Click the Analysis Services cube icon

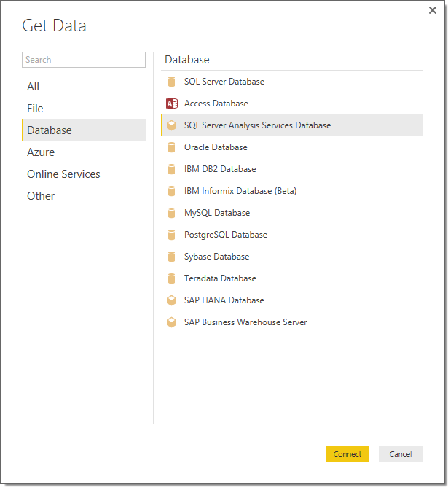point(172,125)
